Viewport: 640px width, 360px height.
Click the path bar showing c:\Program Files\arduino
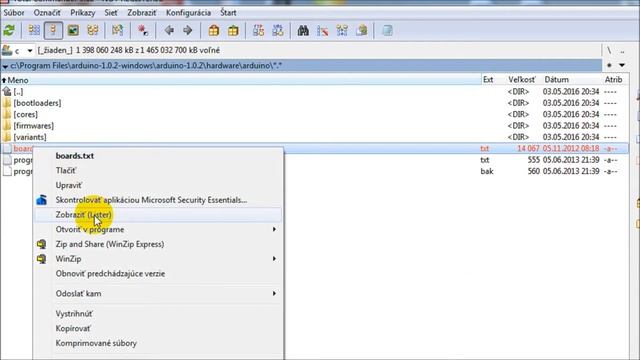click(302, 65)
